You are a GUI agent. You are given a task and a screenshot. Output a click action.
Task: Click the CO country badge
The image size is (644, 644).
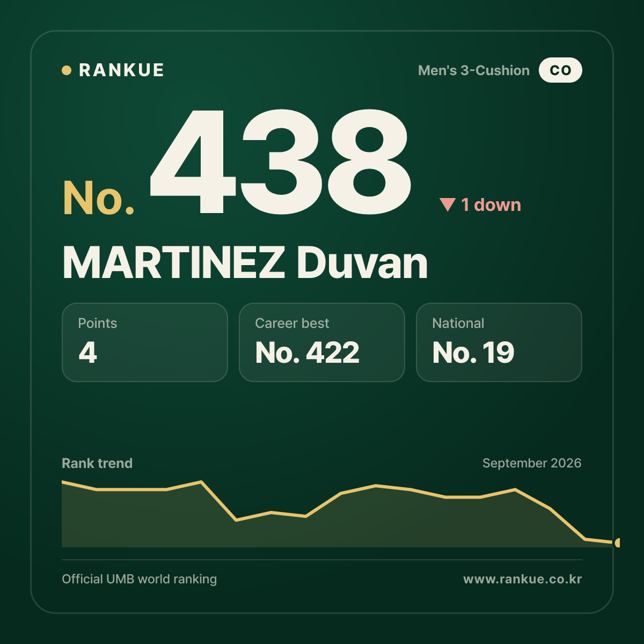(560, 70)
